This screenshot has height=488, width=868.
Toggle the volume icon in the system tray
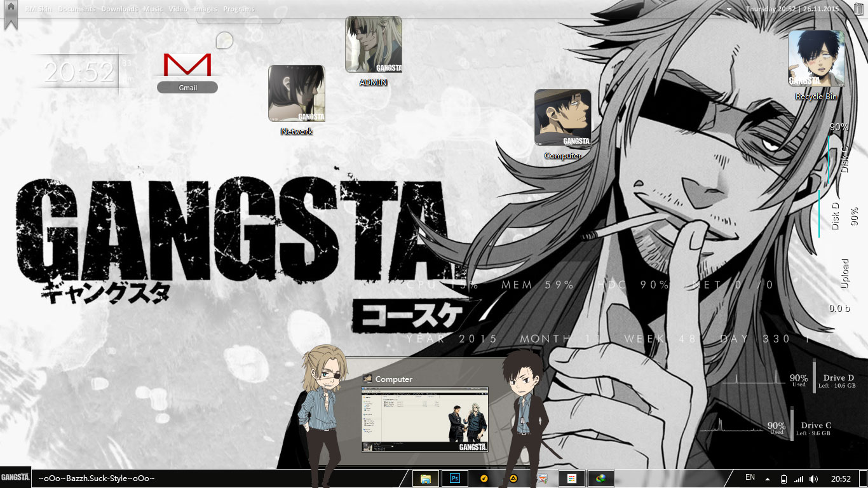[x=814, y=478]
